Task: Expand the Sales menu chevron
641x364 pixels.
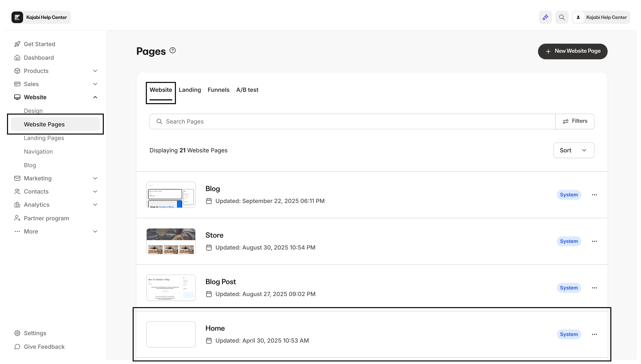Action: point(95,84)
